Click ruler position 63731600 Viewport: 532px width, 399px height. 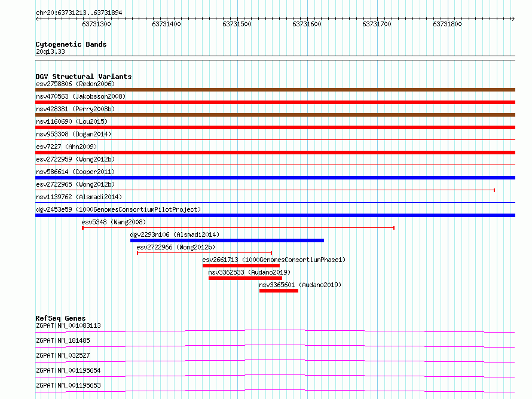point(307,24)
